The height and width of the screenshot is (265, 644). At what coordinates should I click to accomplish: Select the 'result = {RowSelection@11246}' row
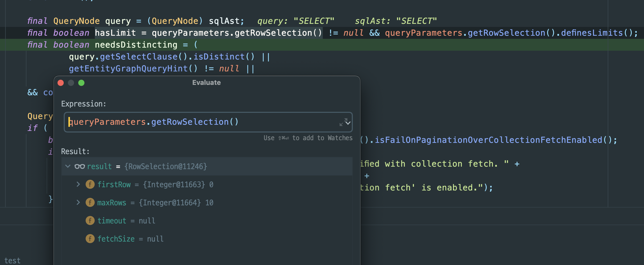207,166
